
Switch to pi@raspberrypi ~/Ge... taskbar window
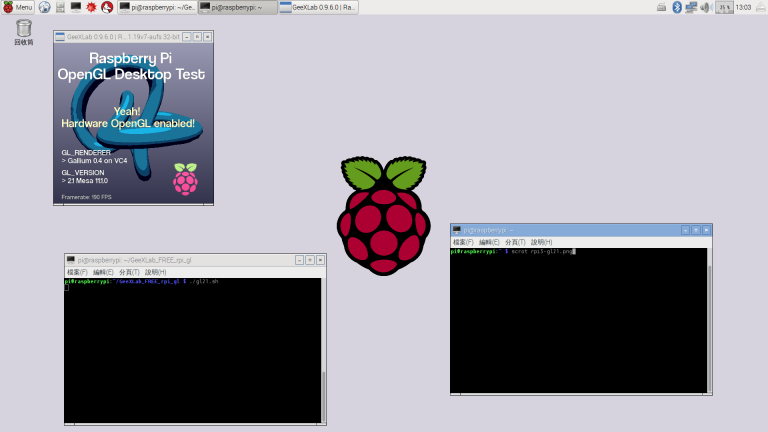157,7
